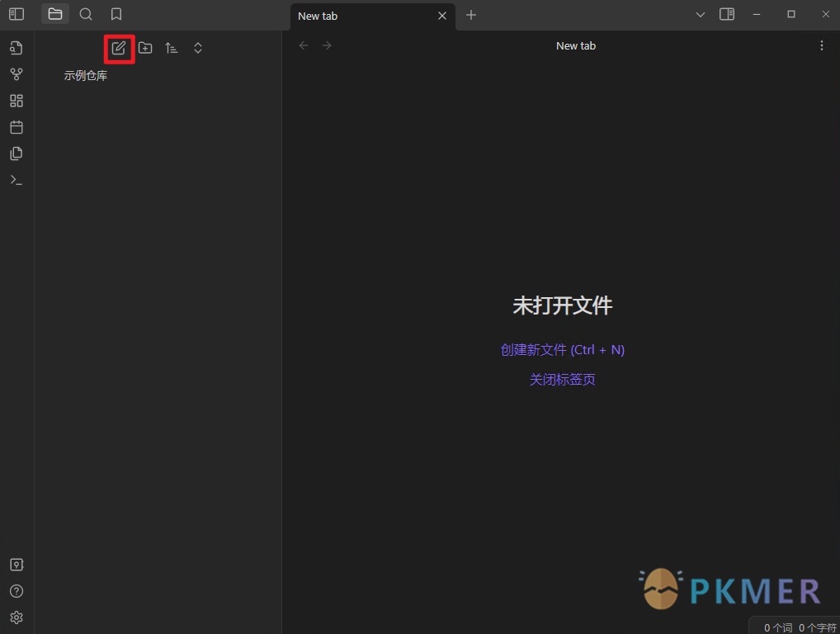Click the Insert template icon in the ribbon
Viewport: 840px width, 634px height.
pyautogui.click(x=17, y=154)
